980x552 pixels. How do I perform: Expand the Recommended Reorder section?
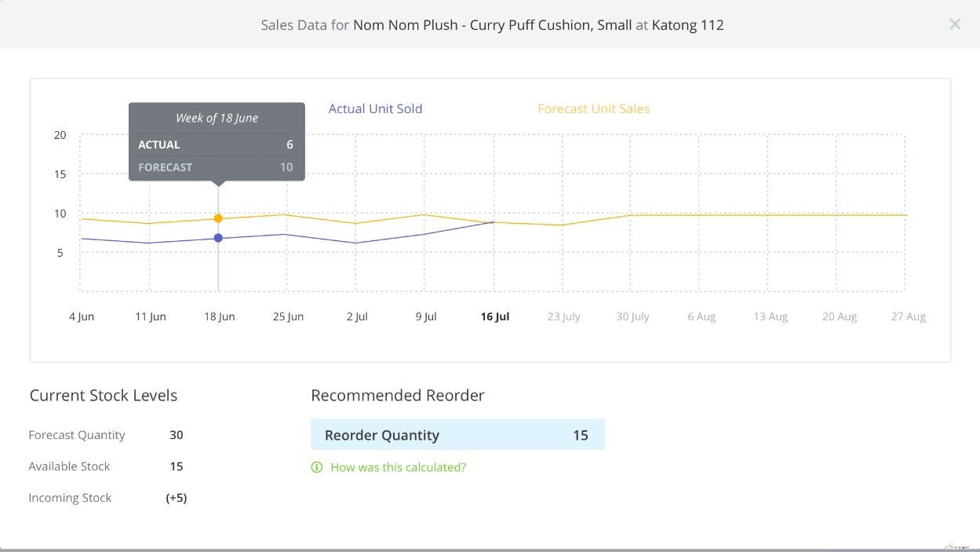398,396
